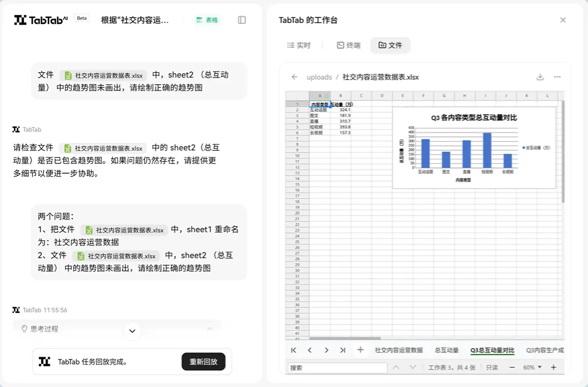Switch to the 终端 tab
Viewport: 588px width, 387px height.
[349, 45]
